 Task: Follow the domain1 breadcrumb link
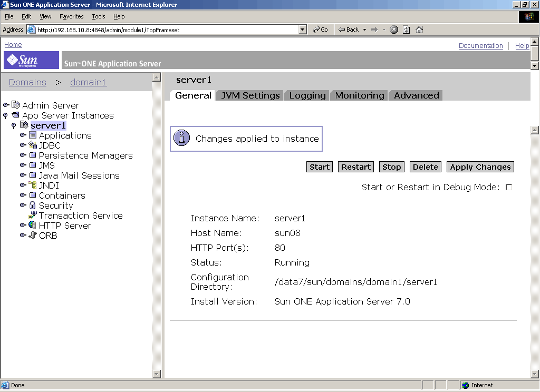(88, 82)
